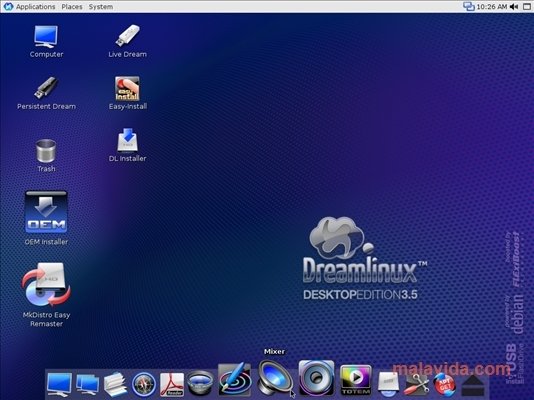Open the Places menu
The height and width of the screenshot is (400, 534).
(x=72, y=6)
